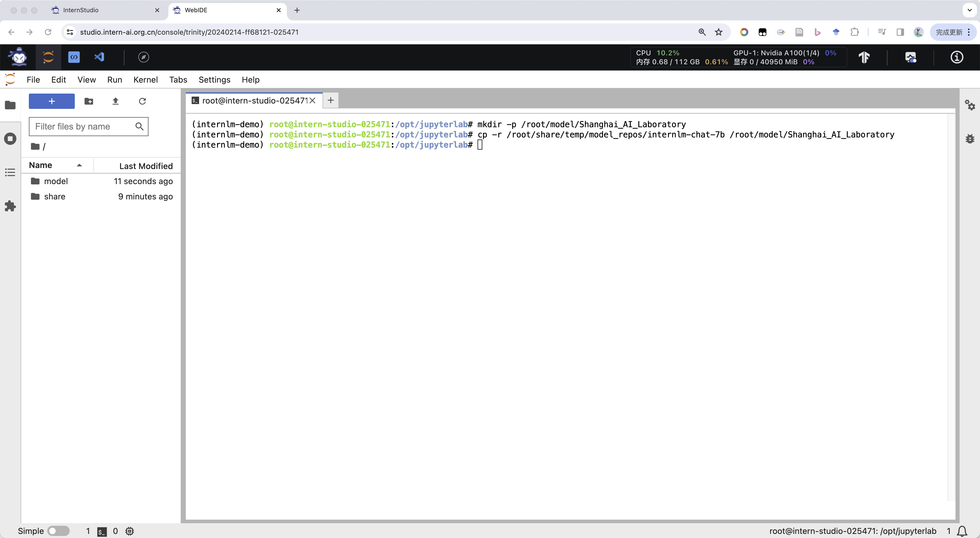Viewport: 980px width, 538px height.
Task: Click the blue terminal code icon
Action: [x=74, y=57]
